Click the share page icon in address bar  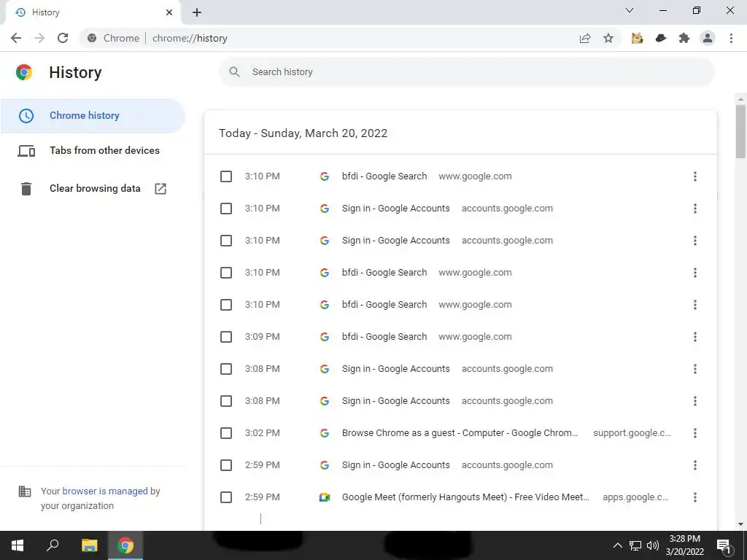(585, 38)
